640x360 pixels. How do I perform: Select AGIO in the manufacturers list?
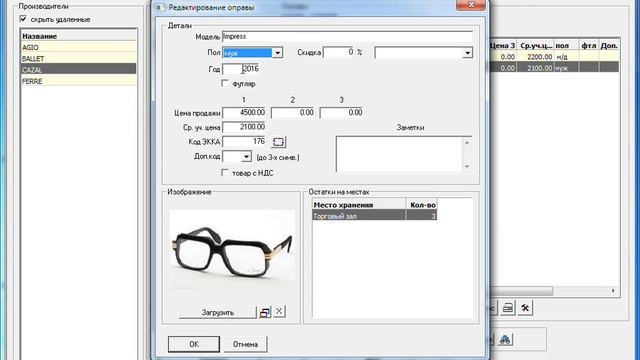click(x=78, y=47)
